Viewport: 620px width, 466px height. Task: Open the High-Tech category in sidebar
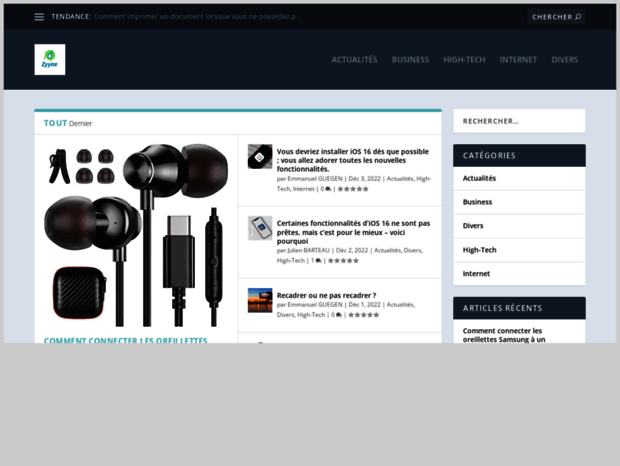[x=479, y=250]
